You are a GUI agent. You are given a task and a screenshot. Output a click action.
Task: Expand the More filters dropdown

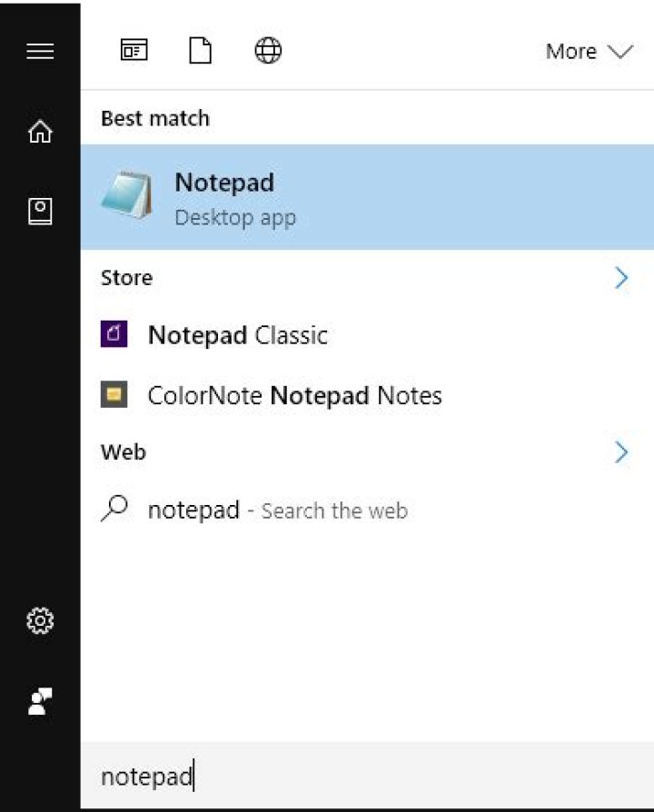(x=590, y=51)
